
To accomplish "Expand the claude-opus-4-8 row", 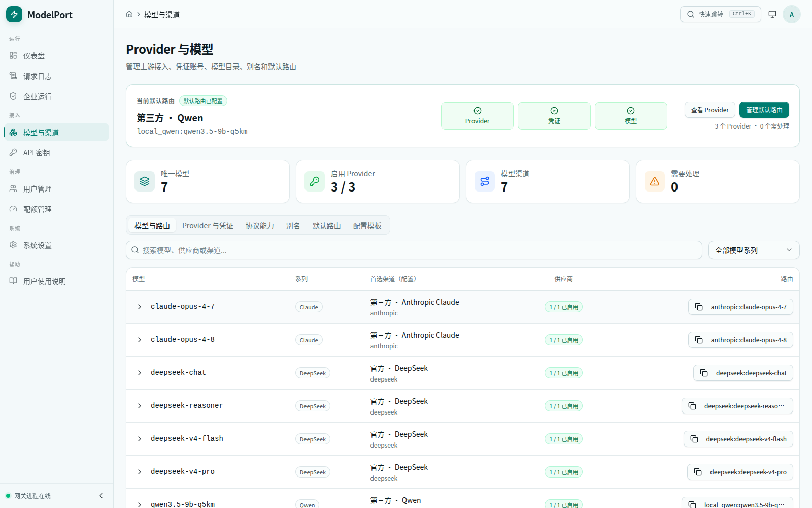I will (140, 340).
